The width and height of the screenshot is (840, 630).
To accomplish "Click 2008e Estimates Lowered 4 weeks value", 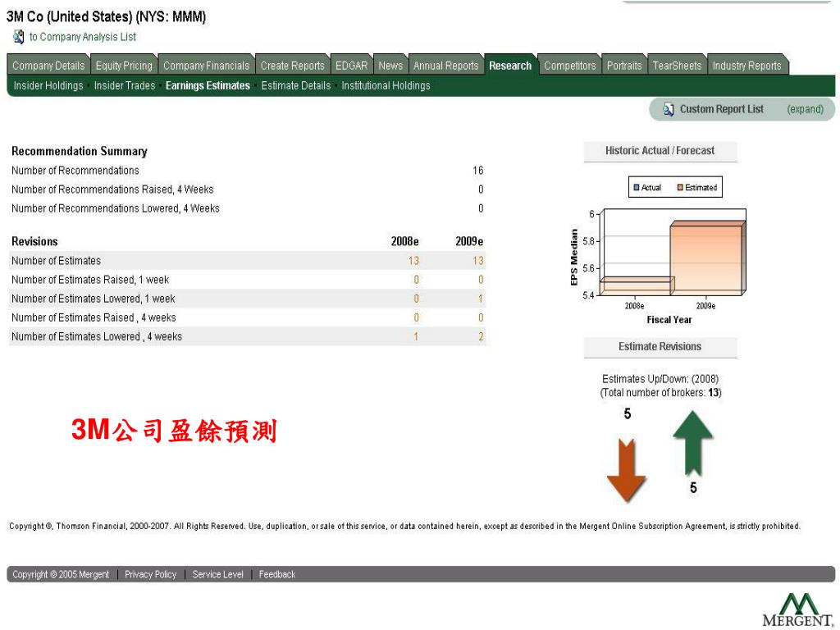I will [x=416, y=337].
